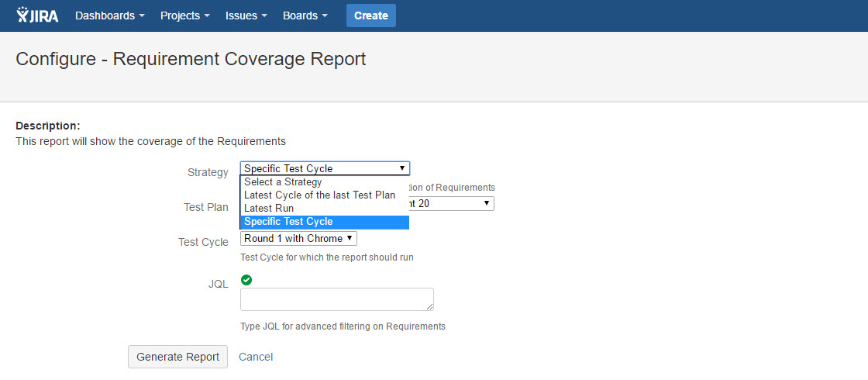The width and height of the screenshot is (868, 380).
Task: Click the Generate Report button
Action: coord(177,357)
